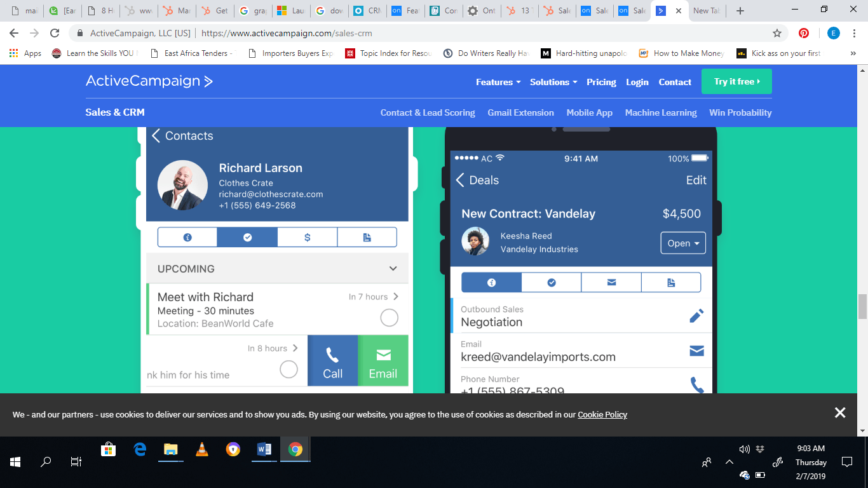Click the ActiveCampaign logo

[149, 81]
